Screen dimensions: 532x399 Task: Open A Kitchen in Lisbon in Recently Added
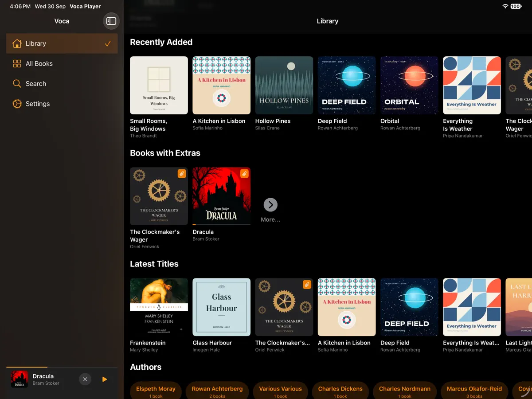click(x=222, y=85)
